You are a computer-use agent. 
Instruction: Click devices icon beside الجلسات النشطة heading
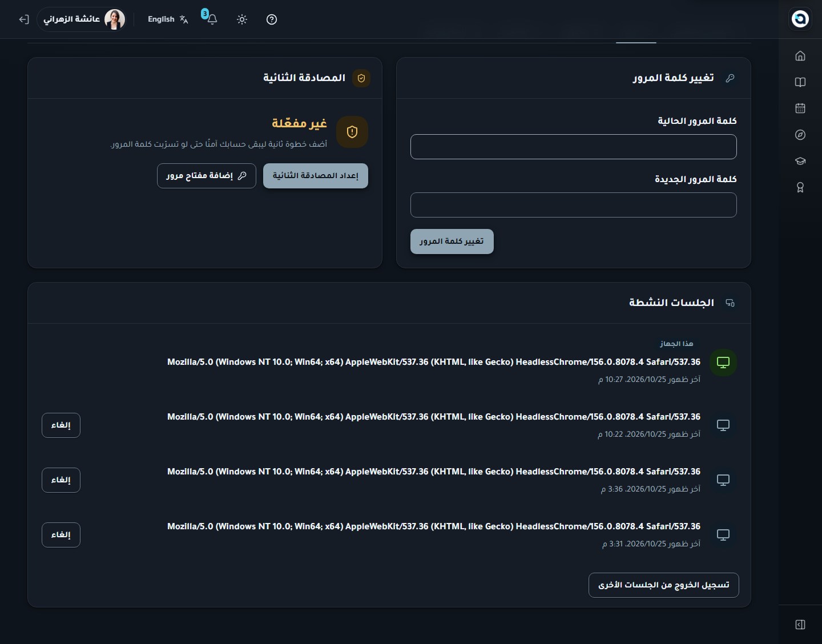[x=730, y=303]
